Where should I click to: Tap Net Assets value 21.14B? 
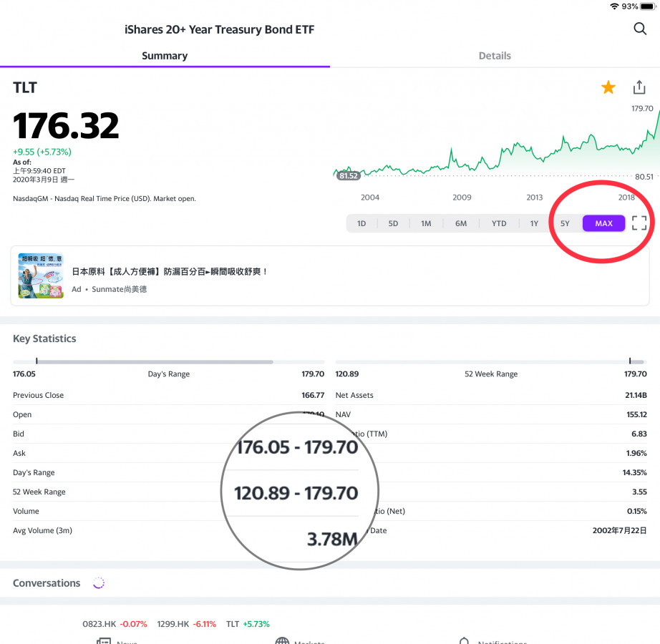636,395
